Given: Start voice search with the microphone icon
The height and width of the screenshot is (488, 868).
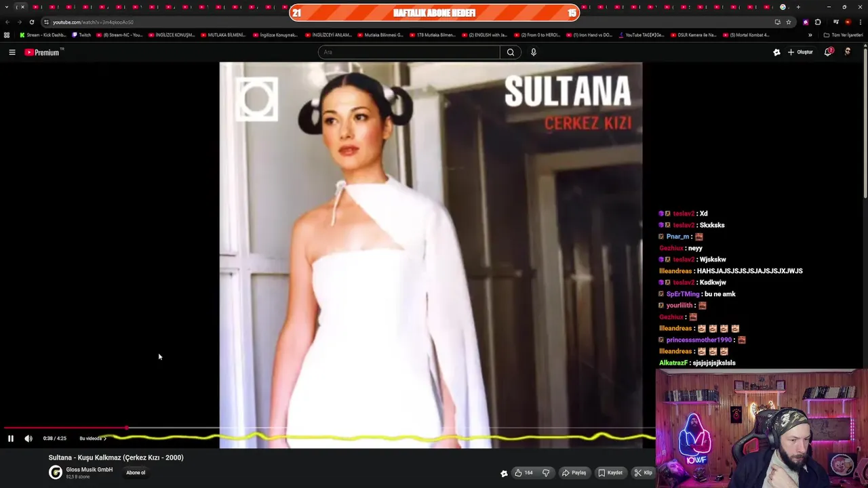Looking at the screenshot, I should (534, 52).
